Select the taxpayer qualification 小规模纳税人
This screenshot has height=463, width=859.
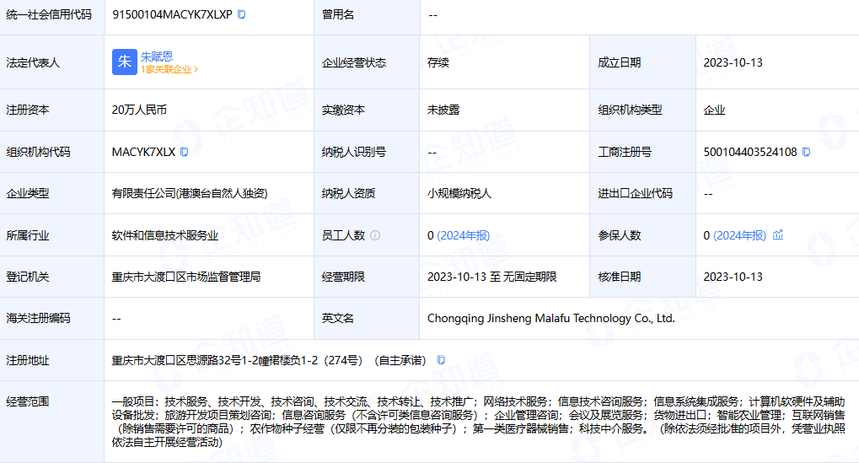pos(459,193)
